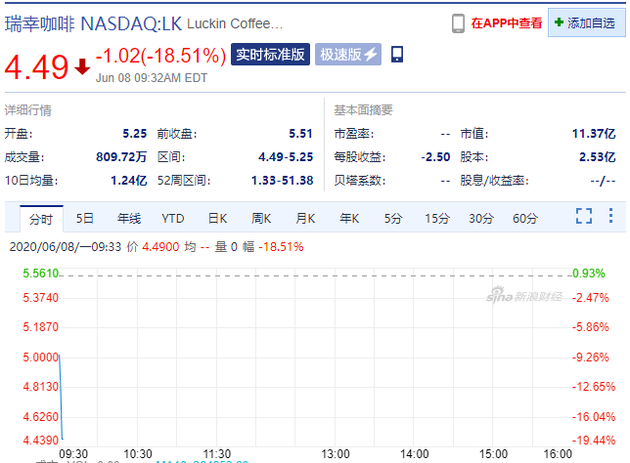Select the 实时标准版 button
This screenshot has width=630, height=463.
pos(270,54)
